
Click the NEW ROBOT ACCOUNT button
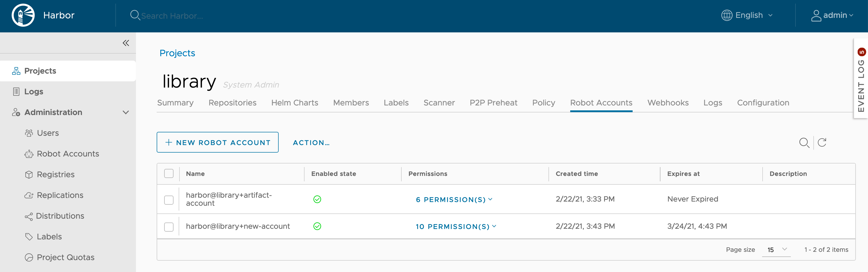click(x=217, y=142)
